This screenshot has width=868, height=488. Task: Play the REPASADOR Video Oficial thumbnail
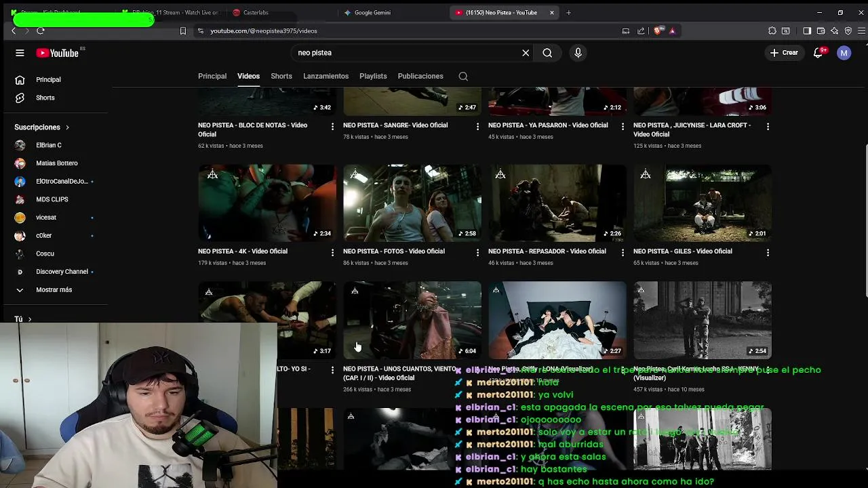(557, 203)
